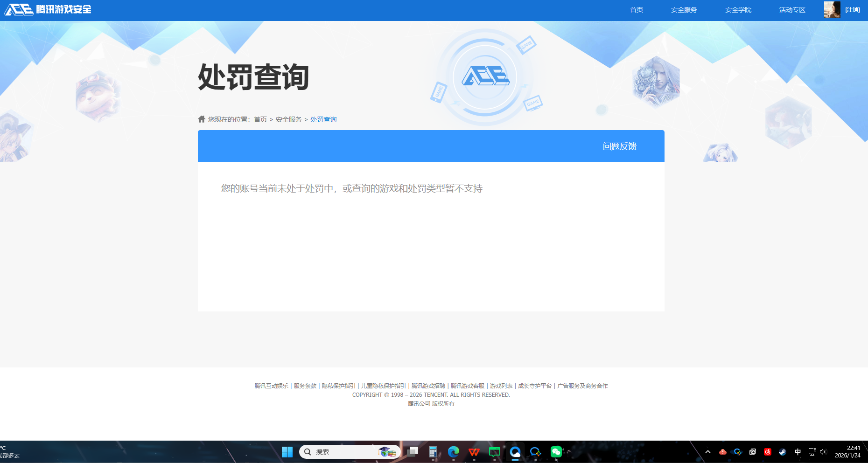Click the network/display icon in the system tray
The image size is (868, 463).
tap(812, 452)
